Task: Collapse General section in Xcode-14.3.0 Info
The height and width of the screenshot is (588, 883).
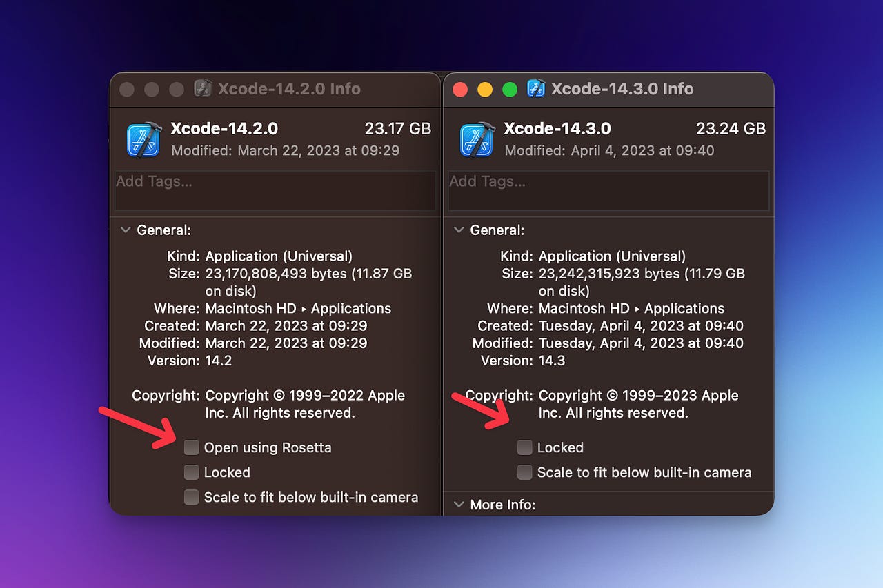Action: click(459, 230)
